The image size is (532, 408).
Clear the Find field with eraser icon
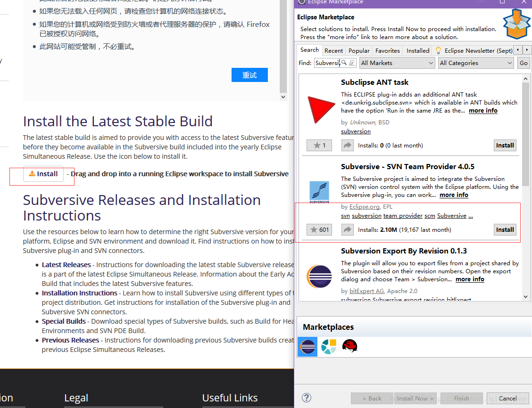[x=352, y=63]
